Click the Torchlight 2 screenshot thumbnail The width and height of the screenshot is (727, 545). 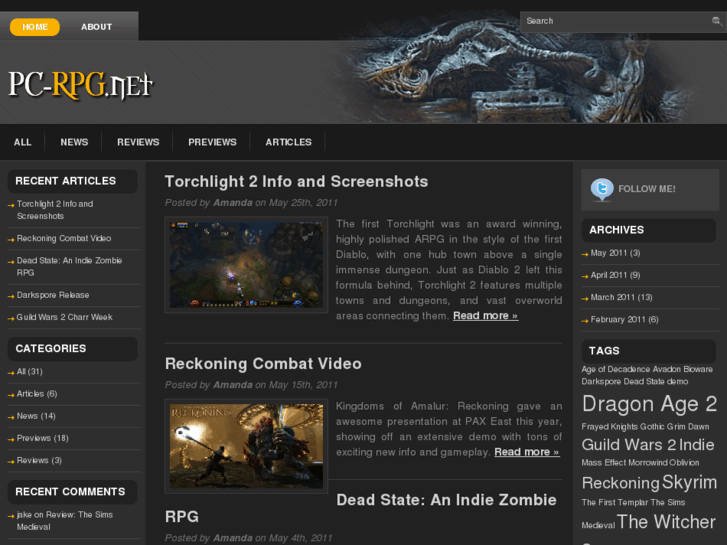pos(245,264)
